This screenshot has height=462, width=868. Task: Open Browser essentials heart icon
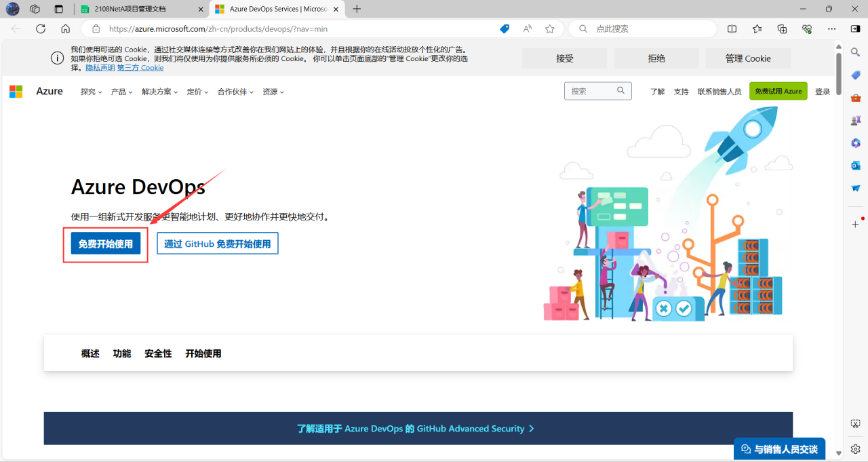coord(807,28)
